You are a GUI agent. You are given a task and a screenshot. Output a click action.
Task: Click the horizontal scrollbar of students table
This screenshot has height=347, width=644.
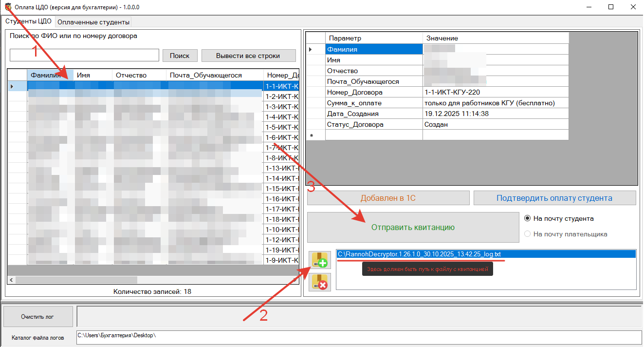pos(76,280)
